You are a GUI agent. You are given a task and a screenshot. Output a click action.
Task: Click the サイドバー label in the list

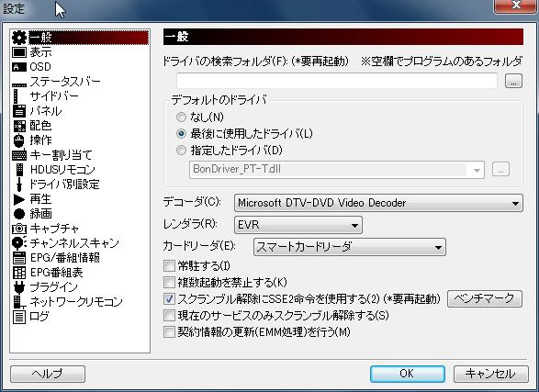pos(54,95)
